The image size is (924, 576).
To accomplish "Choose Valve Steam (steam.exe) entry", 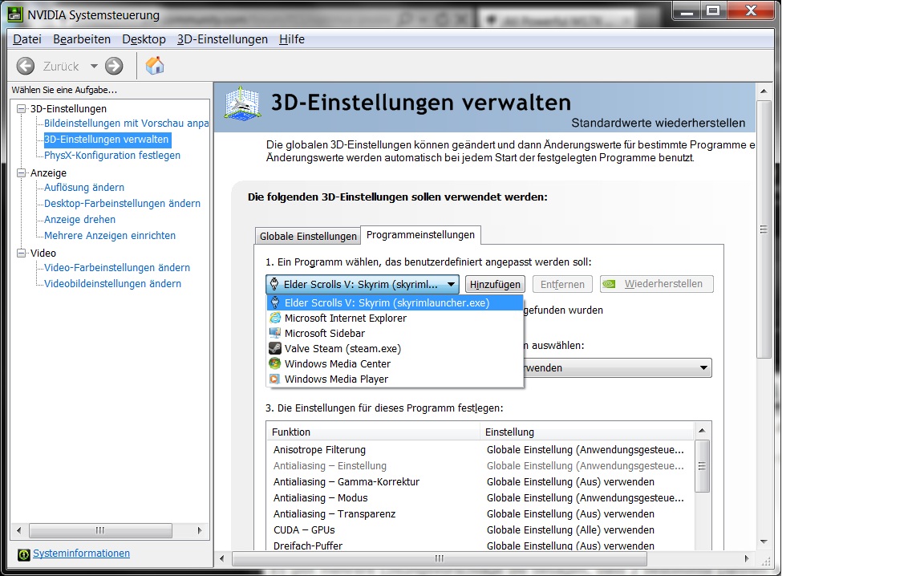I will point(342,349).
